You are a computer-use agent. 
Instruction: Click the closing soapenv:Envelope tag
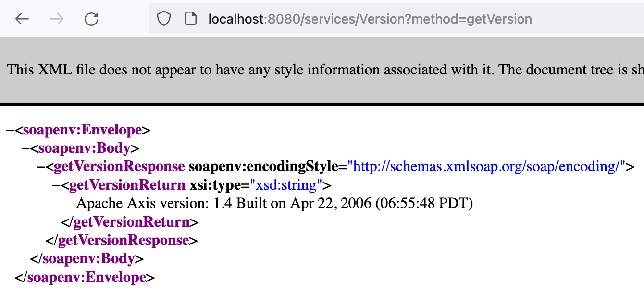point(85,277)
